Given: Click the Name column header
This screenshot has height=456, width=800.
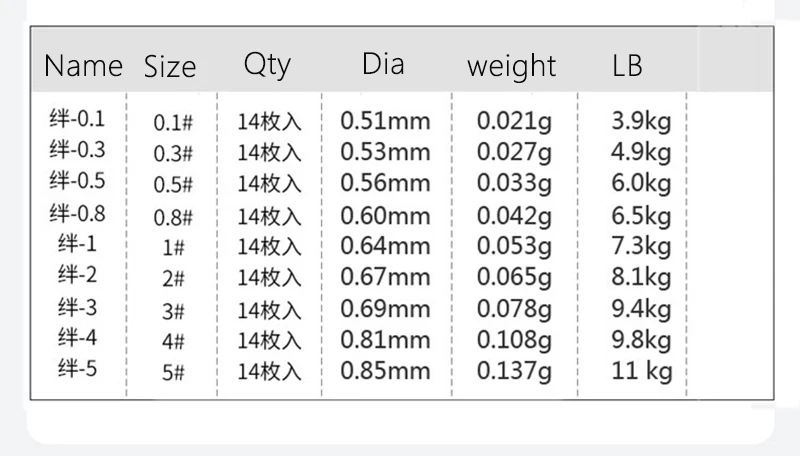Looking at the screenshot, I should [x=84, y=67].
